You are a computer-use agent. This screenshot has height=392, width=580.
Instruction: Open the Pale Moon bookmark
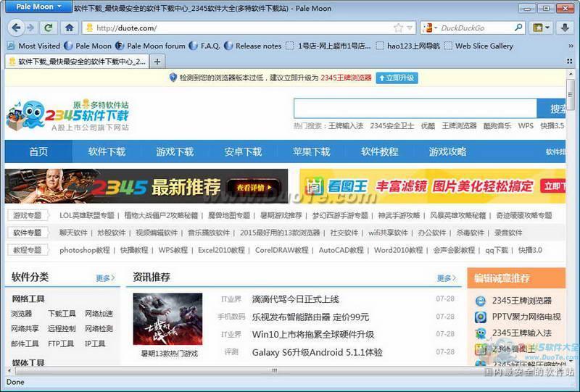88,46
